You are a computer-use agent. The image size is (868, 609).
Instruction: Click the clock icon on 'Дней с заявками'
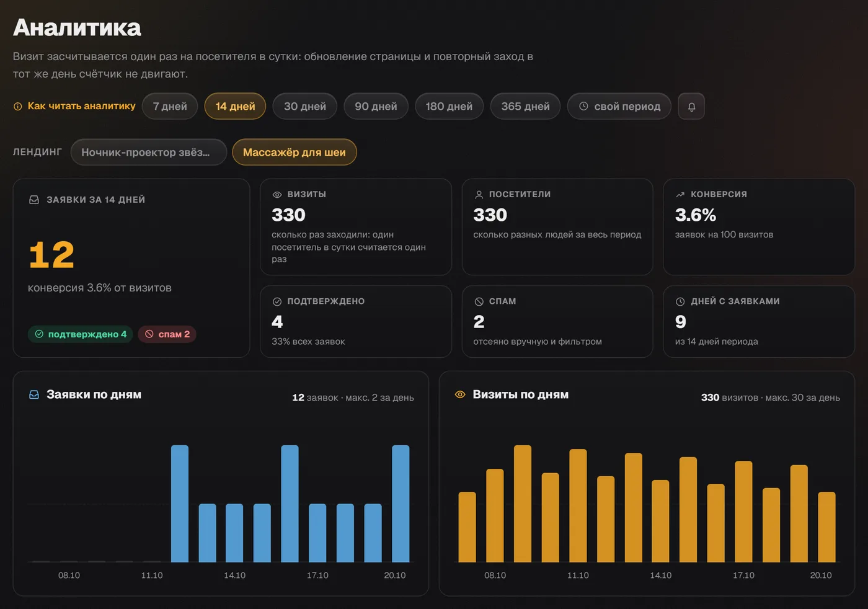coord(680,301)
